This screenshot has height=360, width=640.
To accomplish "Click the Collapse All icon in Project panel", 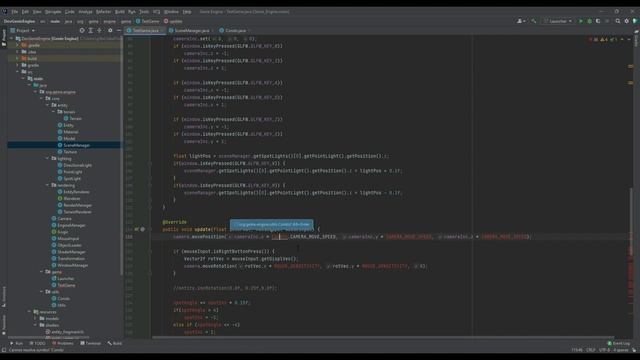I will 100,31.
